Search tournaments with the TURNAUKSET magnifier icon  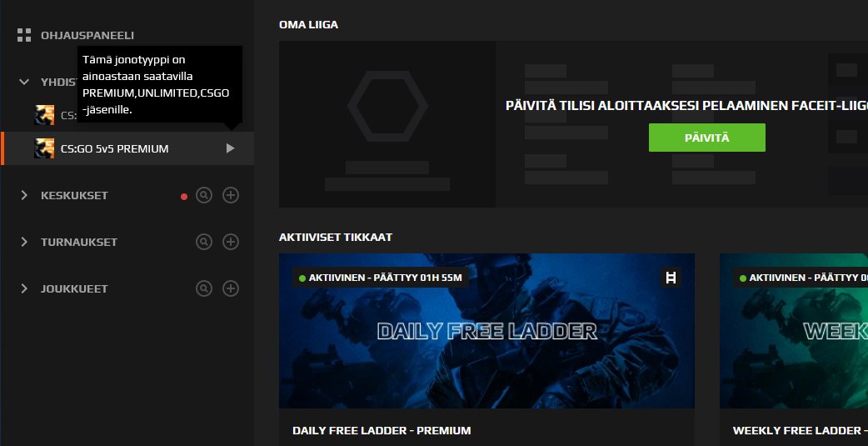(x=204, y=242)
